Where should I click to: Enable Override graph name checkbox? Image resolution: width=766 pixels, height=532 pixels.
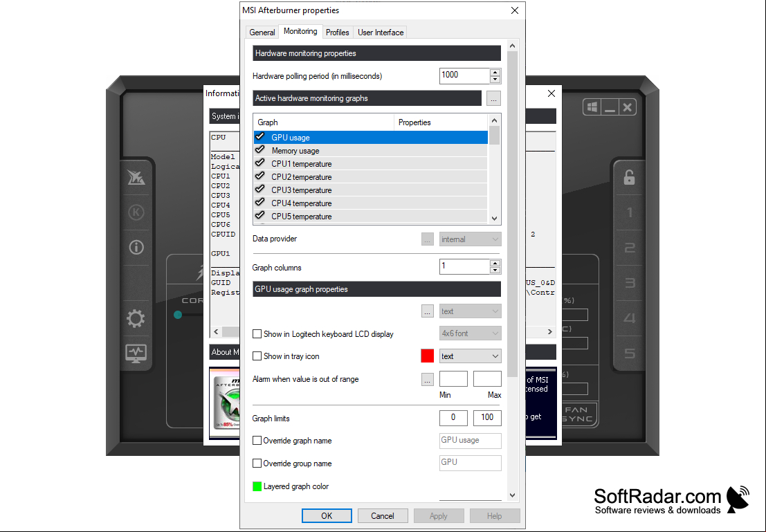[x=257, y=441]
